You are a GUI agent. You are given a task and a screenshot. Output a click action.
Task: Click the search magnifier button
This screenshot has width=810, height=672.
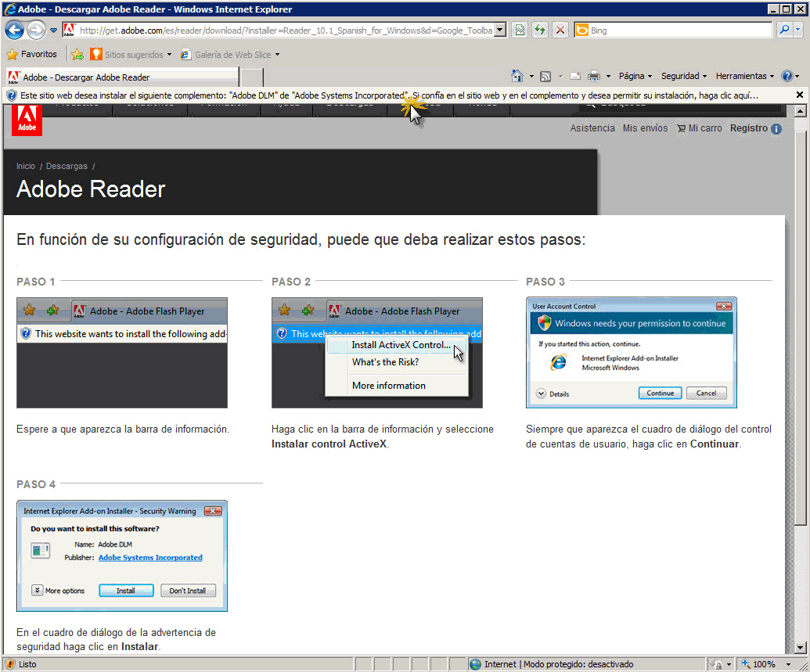784,30
